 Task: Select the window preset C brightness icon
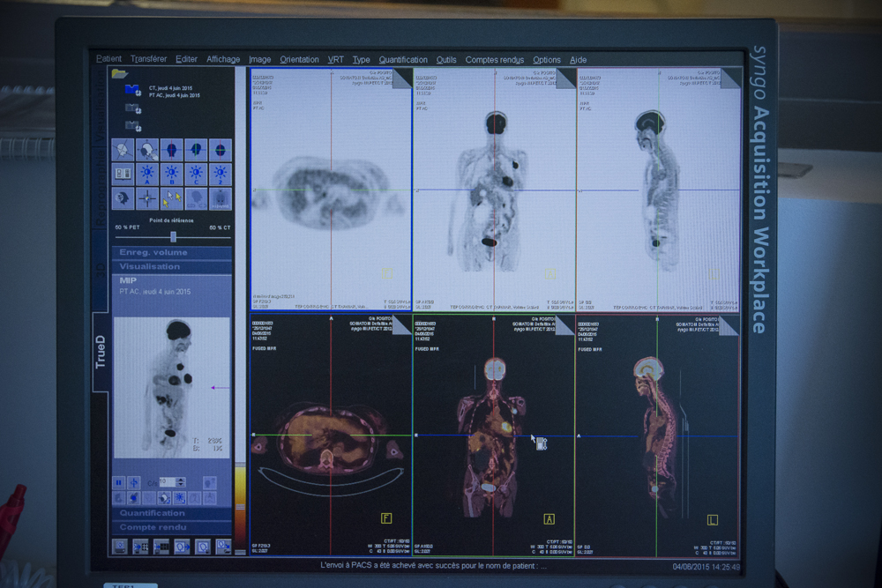197,175
